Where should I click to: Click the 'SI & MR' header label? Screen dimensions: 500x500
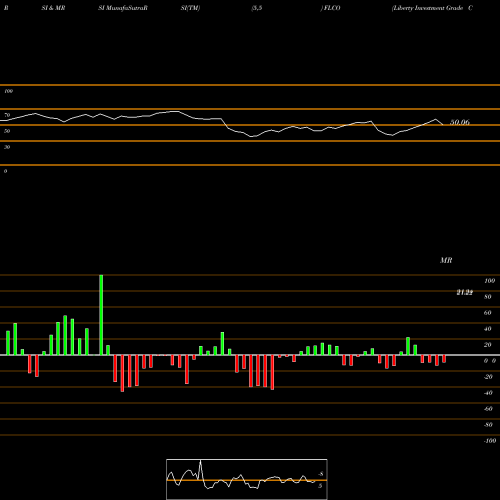tap(53, 8)
